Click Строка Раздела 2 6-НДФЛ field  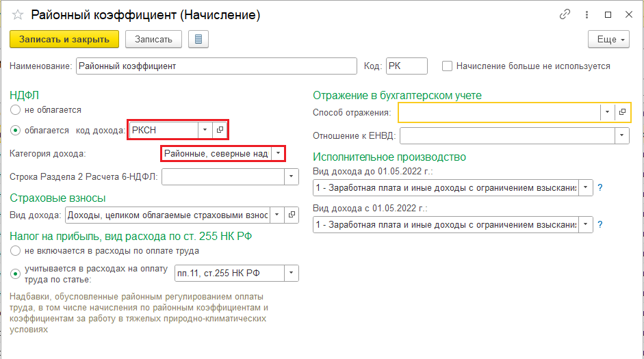(223, 177)
